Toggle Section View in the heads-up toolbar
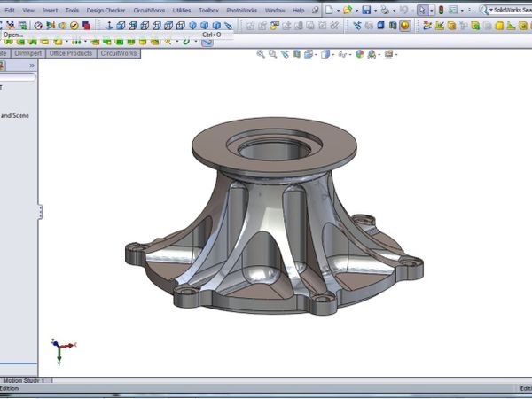Viewport: 532px width, 399px height. coord(296,54)
